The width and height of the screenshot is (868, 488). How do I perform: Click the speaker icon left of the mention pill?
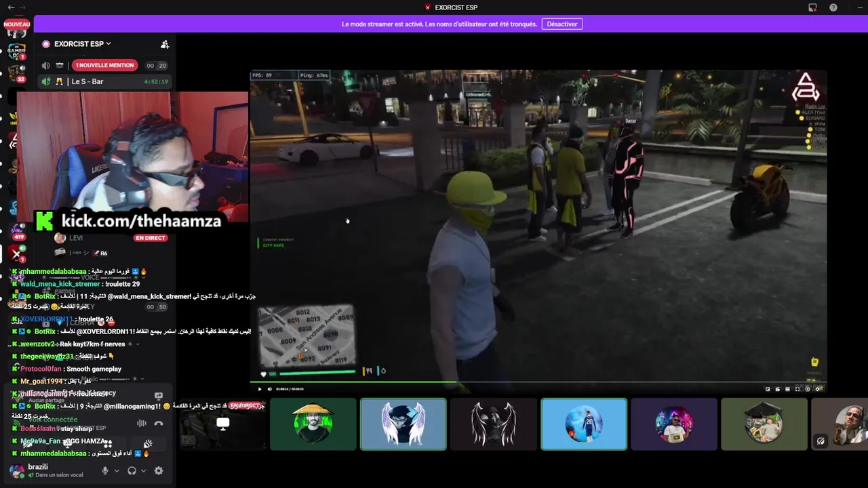pos(46,65)
